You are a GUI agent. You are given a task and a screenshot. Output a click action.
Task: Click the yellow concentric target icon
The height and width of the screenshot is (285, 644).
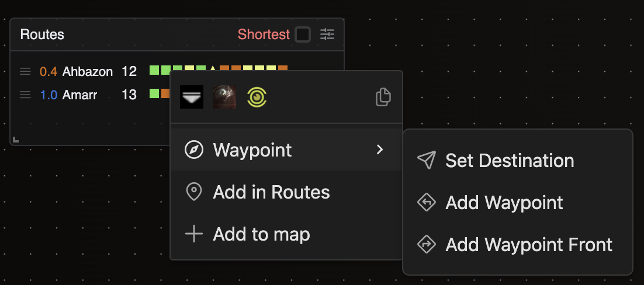coord(257,97)
